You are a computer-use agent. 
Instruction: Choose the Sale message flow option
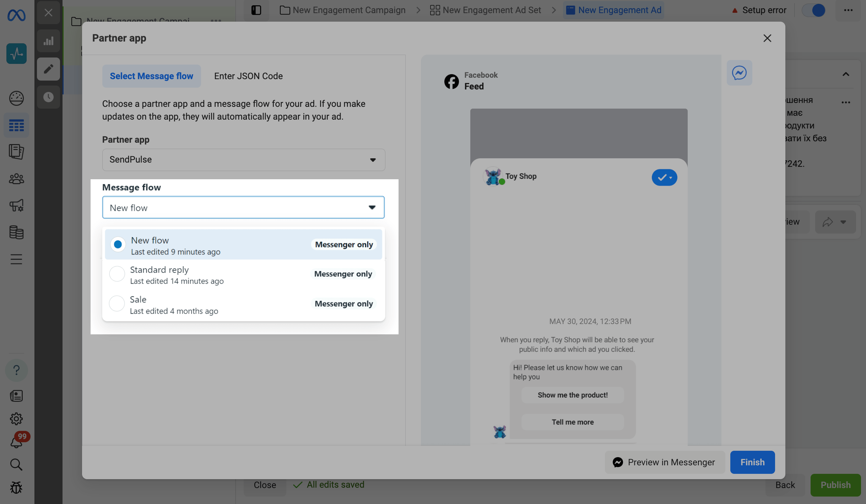click(x=117, y=304)
